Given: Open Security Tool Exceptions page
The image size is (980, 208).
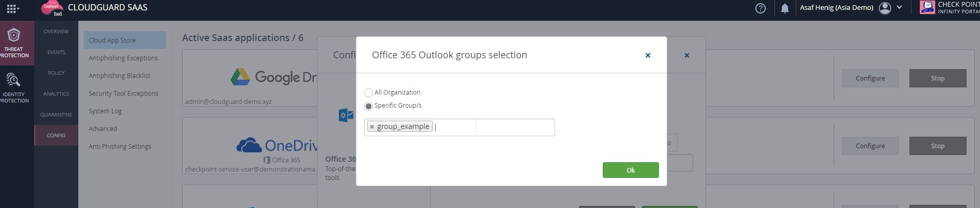Looking at the screenshot, I should tap(123, 93).
